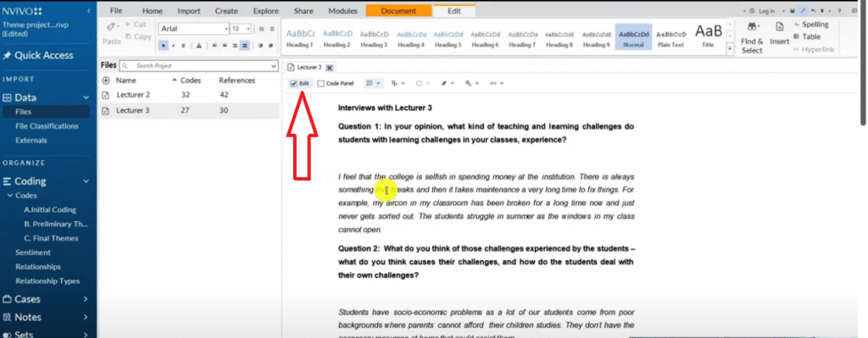Viewport: 868px width, 338px height.
Task: Click the Copy command
Action: point(138,37)
